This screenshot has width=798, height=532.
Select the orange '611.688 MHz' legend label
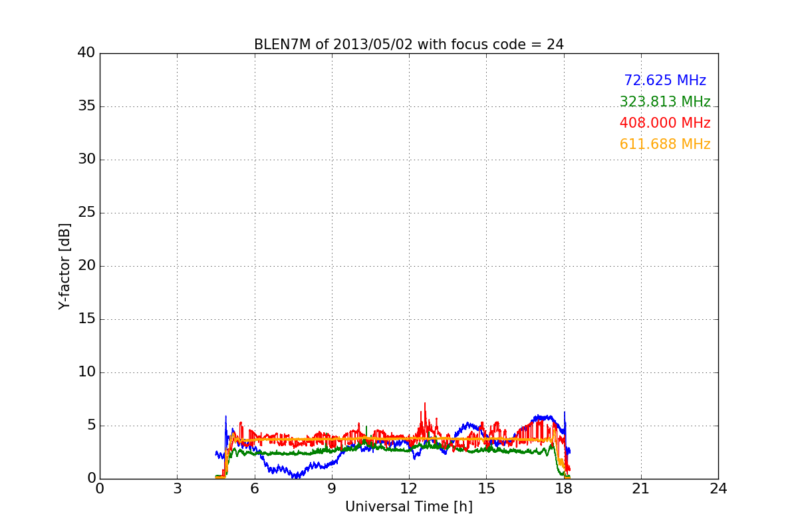[x=665, y=144]
